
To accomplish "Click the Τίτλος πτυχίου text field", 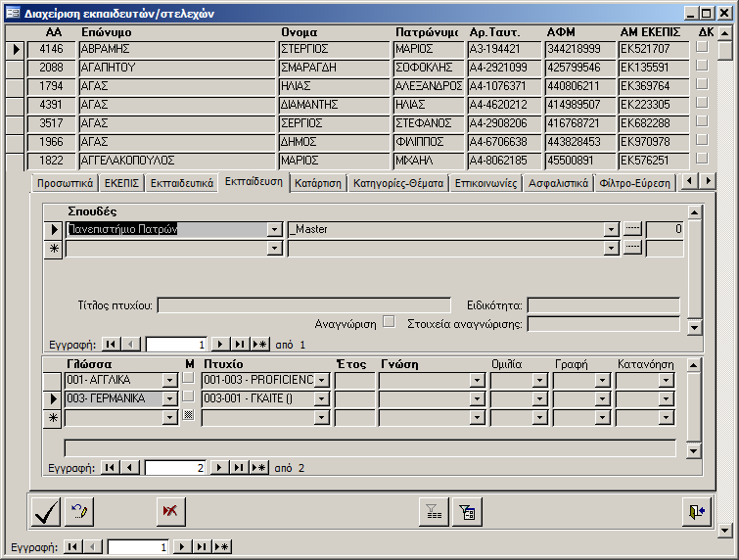I will coord(303,305).
